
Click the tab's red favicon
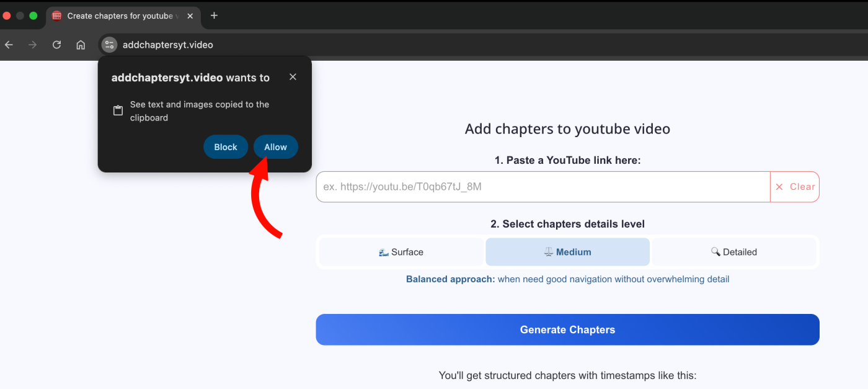57,16
